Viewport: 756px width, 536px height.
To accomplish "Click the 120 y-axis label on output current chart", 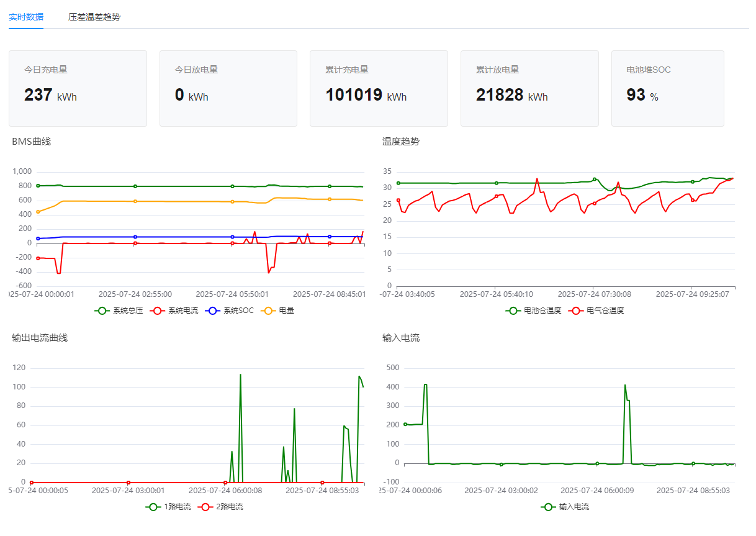I will click(x=19, y=368).
